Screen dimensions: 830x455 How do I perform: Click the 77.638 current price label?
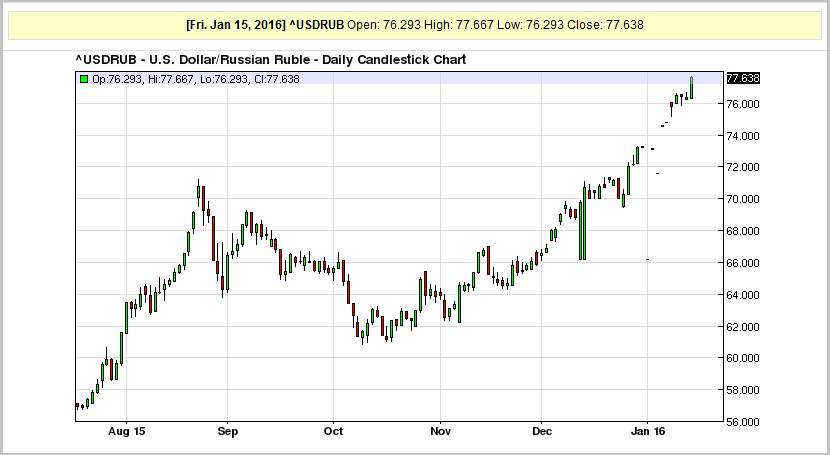[x=743, y=78]
